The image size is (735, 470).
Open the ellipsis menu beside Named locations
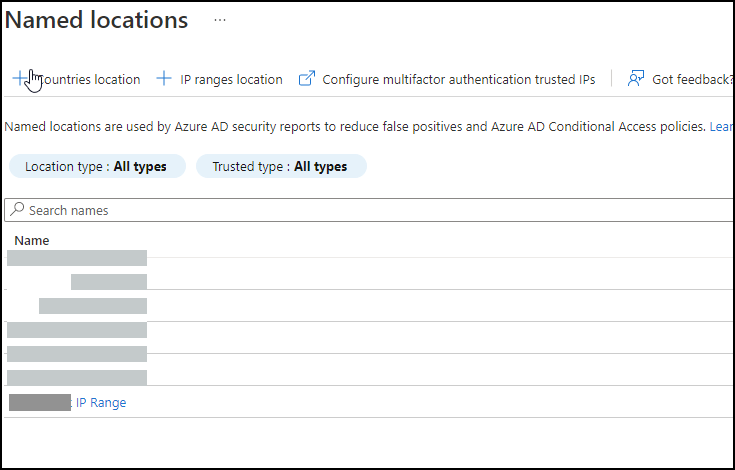220,20
